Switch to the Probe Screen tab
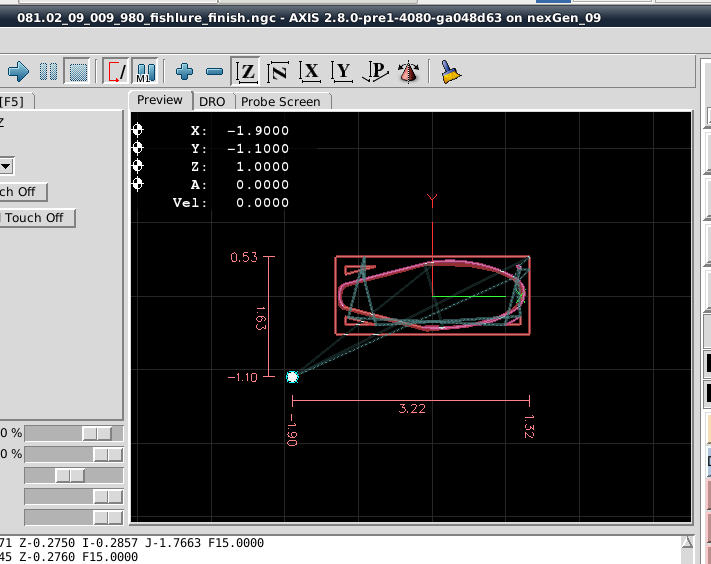 [x=281, y=101]
